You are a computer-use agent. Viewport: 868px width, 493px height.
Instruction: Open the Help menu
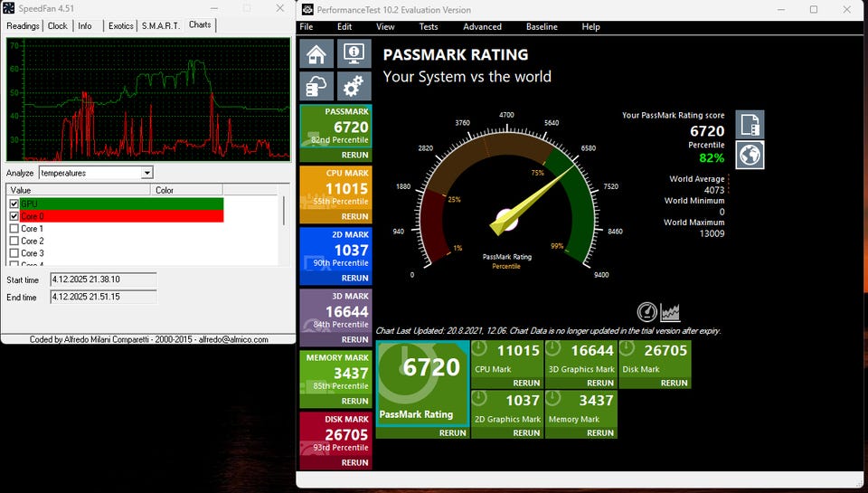[590, 26]
